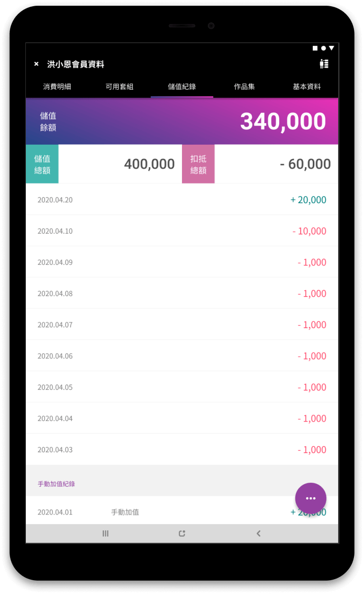Open the member list icon in header
The height and width of the screenshot is (594, 364).
pyautogui.click(x=324, y=64)
